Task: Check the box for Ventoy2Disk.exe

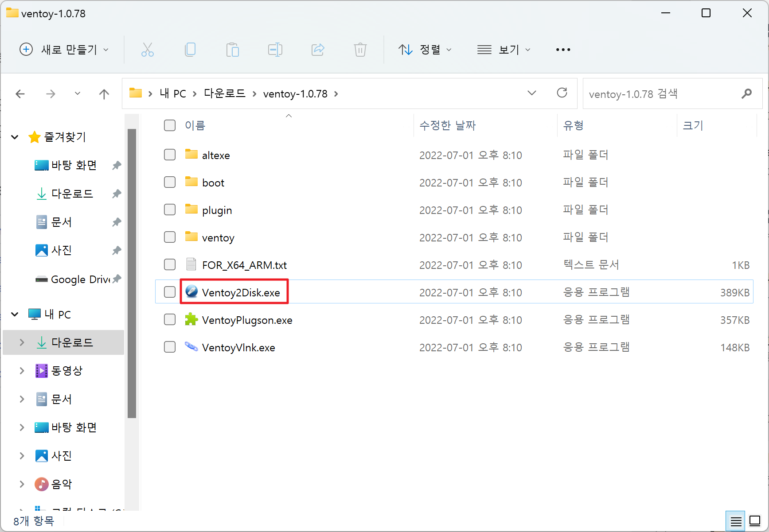Action: click(170, 292)
